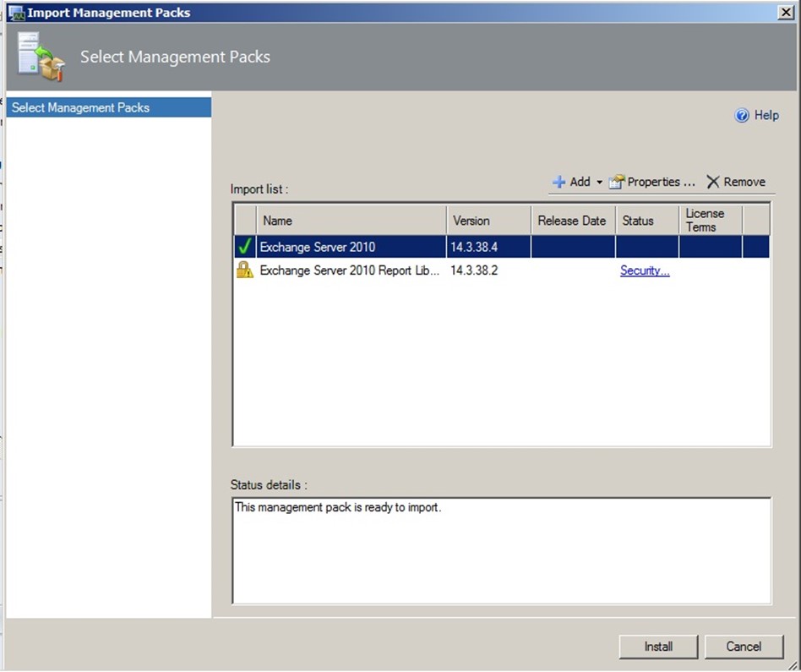Select the Exchange Server 2010 row

tap(502, 247)
